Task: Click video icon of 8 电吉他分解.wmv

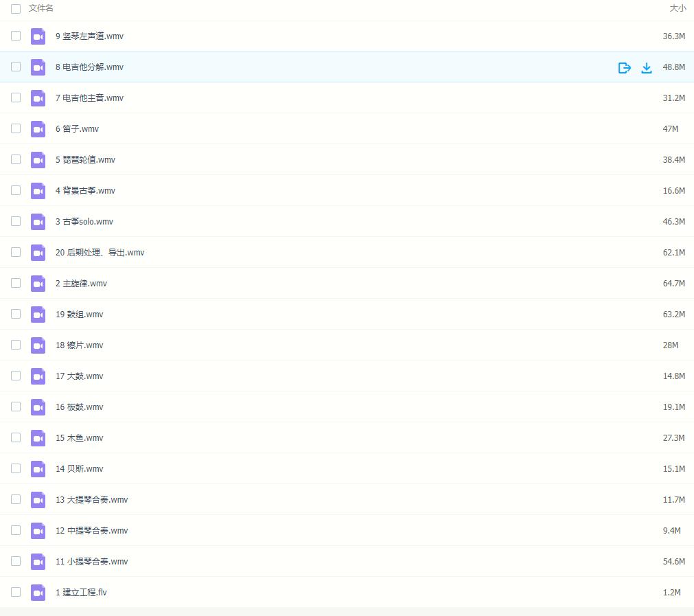Action: tap(38, 67)
